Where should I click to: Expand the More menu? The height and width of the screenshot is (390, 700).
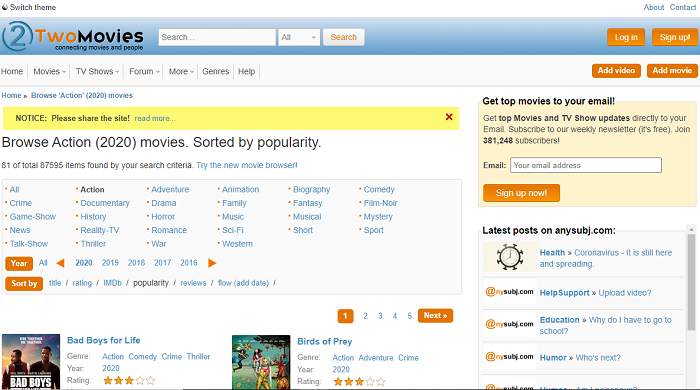181,71
